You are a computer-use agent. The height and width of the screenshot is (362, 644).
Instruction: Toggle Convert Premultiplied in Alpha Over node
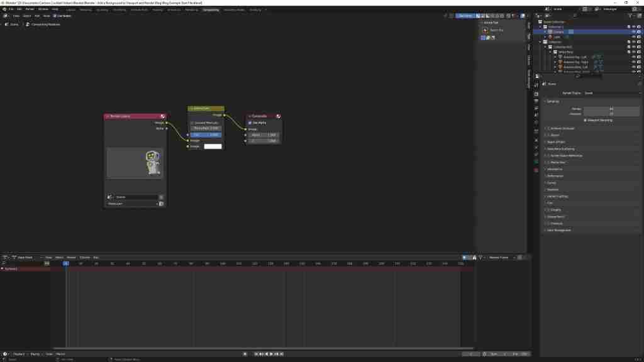click(192, 123)
